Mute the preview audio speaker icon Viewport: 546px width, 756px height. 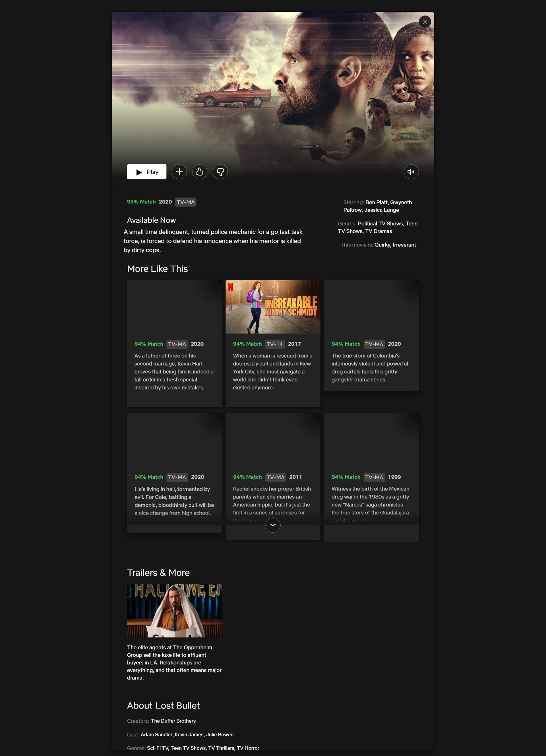(411, 172)
